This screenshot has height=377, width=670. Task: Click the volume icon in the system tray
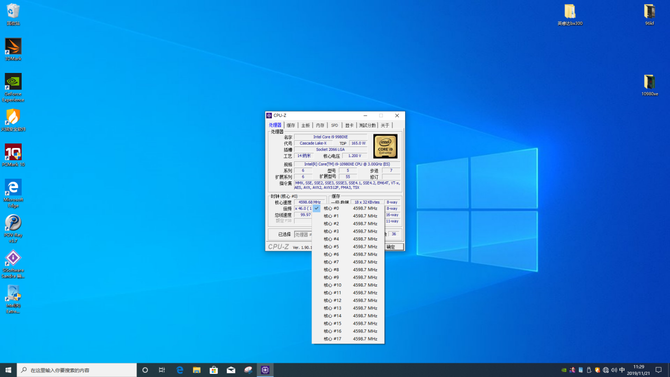click(614, 370)
